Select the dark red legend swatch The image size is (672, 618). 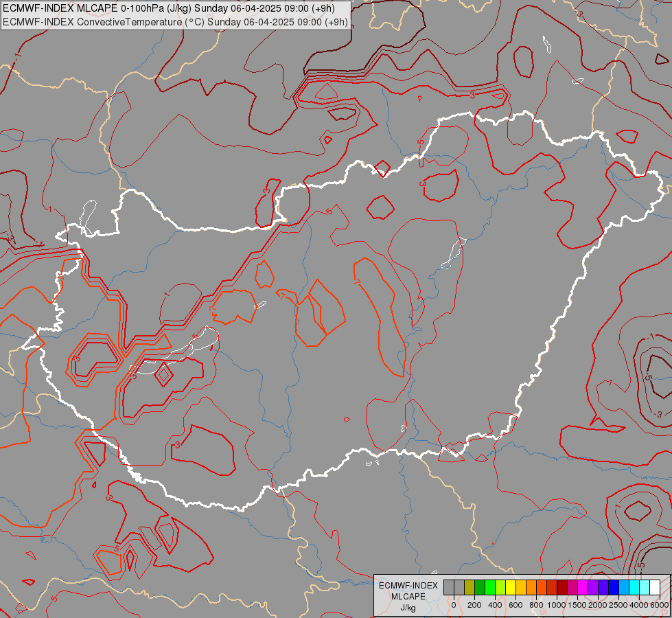click(x=562, y=587)
